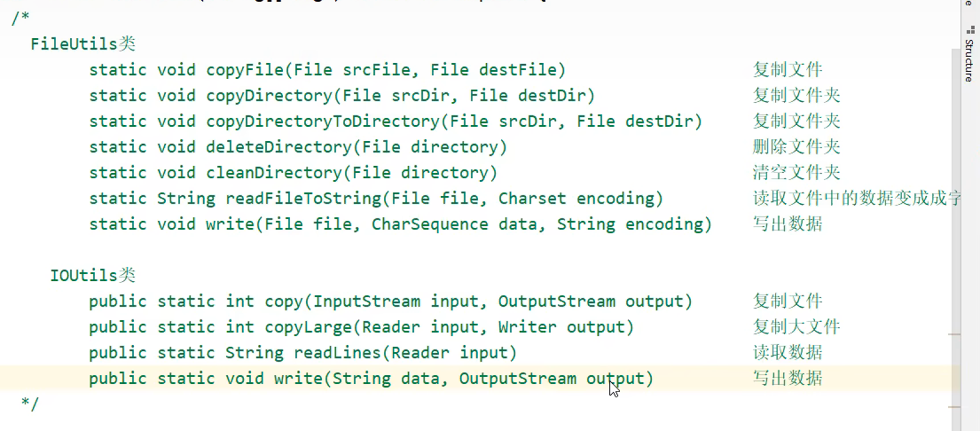Click 'Writer output' parameter in copyLarge

click(x=562, y=327)
